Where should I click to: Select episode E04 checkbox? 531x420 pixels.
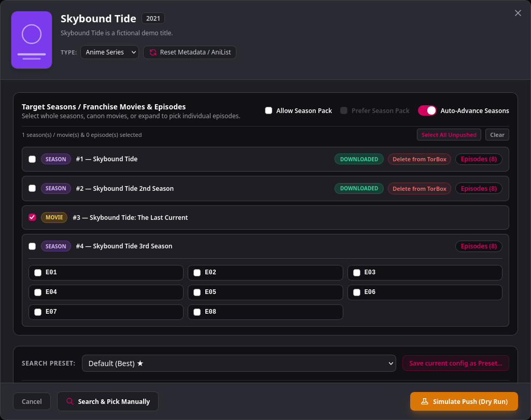tap(38, 292)
